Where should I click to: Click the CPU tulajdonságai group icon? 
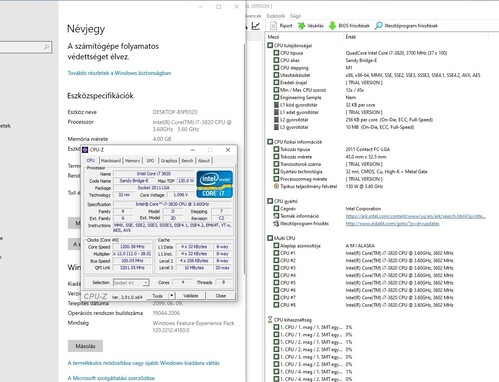pos(270,45)
